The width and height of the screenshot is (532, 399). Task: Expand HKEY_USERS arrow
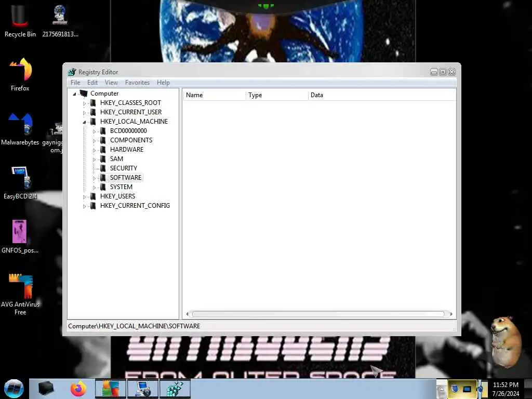click(x=85, y=197)
